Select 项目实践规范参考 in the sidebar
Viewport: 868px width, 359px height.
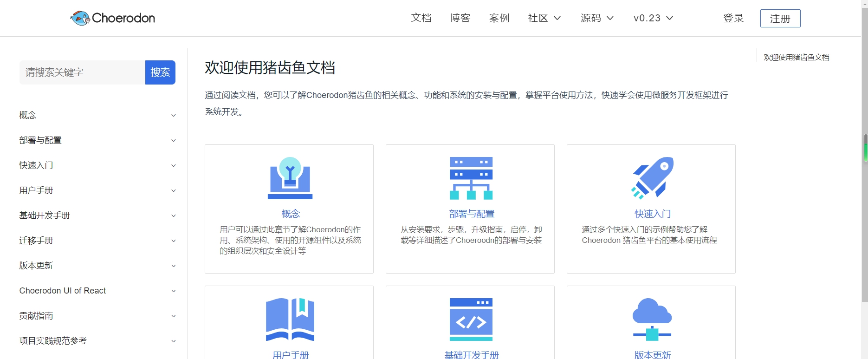click(x=53, y=341)
